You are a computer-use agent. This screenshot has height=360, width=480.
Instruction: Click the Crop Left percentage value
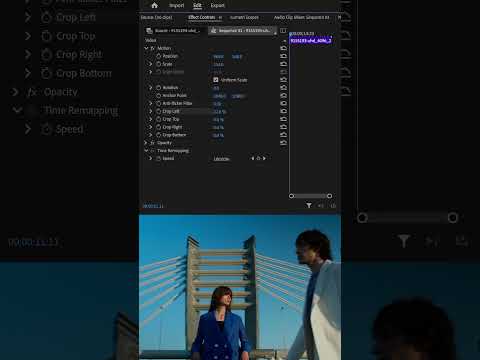coord(219,112)
